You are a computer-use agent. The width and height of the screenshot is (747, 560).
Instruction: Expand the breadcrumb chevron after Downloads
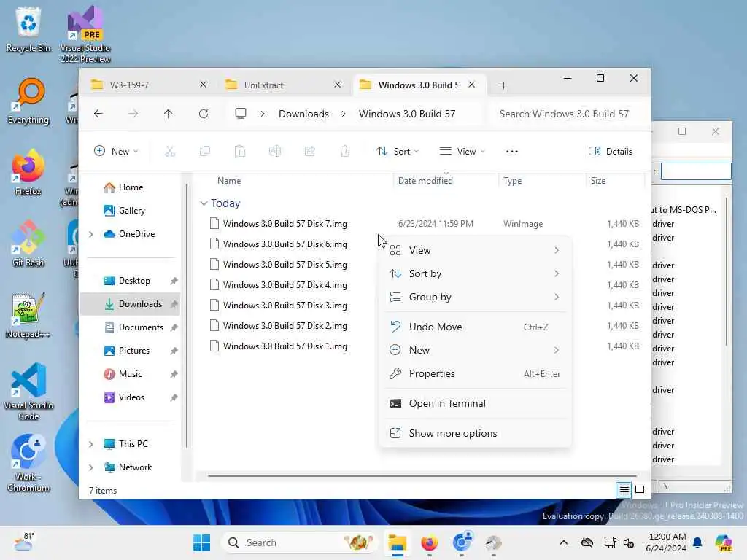(x=344, y=114)
